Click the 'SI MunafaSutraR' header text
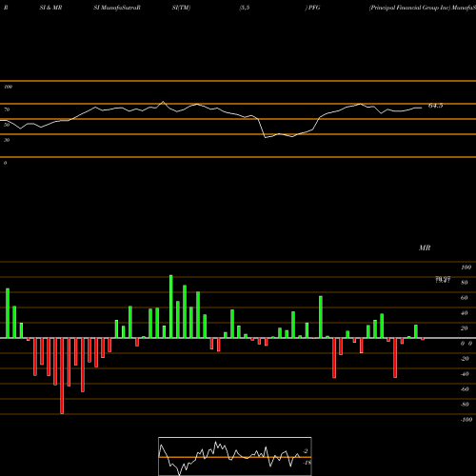Screen dimensions: 476x476 coord(117,8)
